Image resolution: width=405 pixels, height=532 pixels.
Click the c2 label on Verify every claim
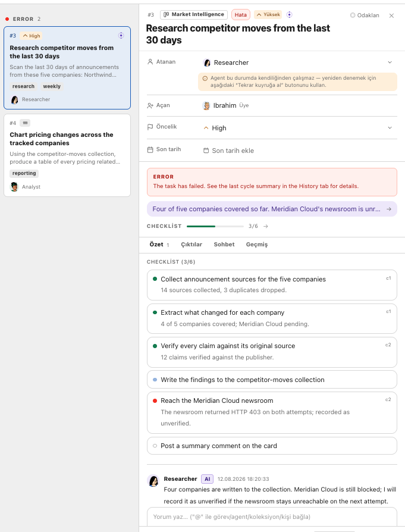click(x=388, y=345)
